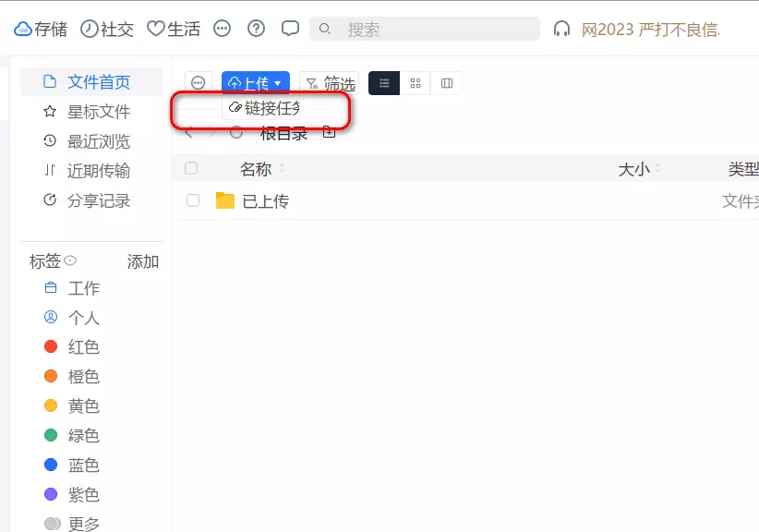Switch to the 社交 social tab

(106, 29)
